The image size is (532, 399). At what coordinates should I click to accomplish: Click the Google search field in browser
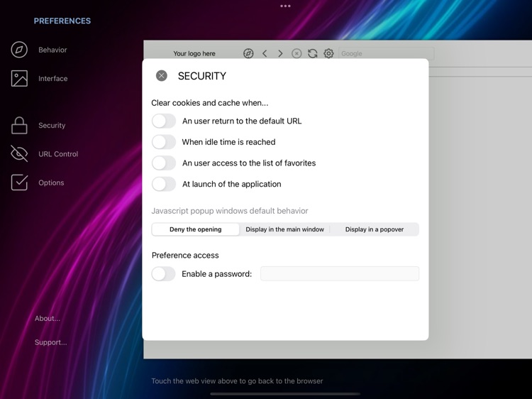coord(387,53)
